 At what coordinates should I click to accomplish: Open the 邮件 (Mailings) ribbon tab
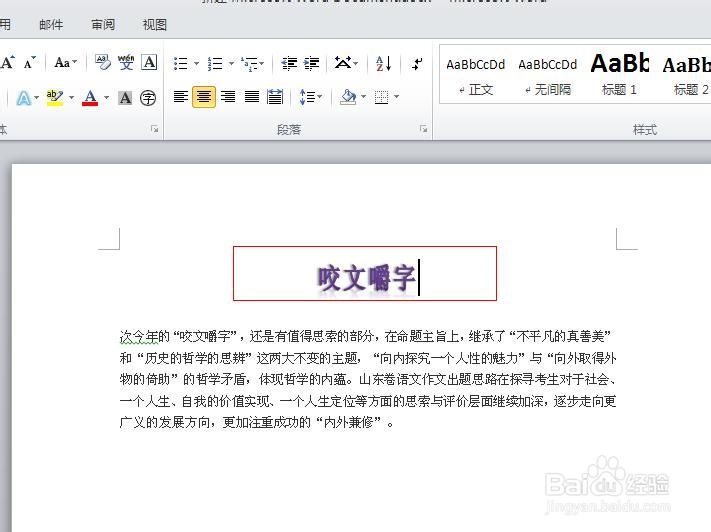coord(51,24)
